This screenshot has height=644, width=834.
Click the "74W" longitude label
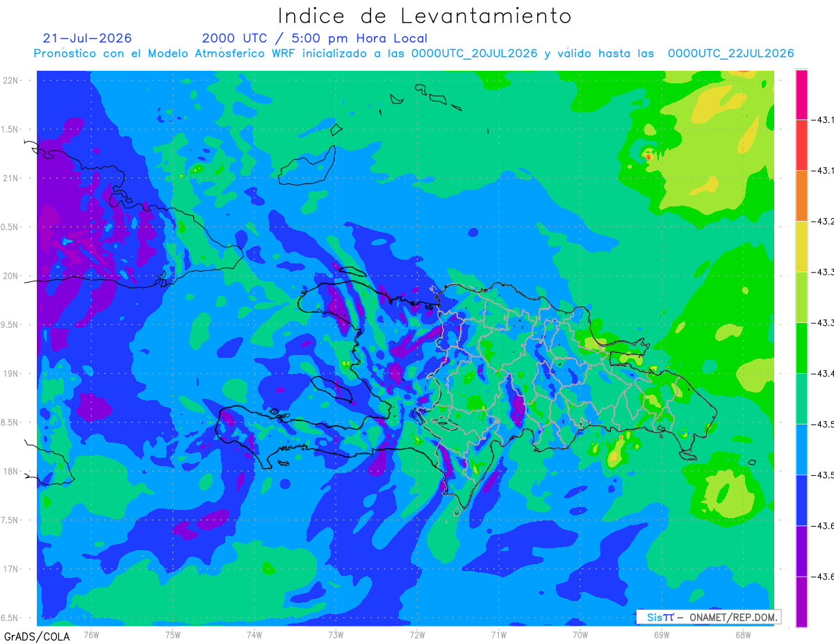(x=254, y=634)
